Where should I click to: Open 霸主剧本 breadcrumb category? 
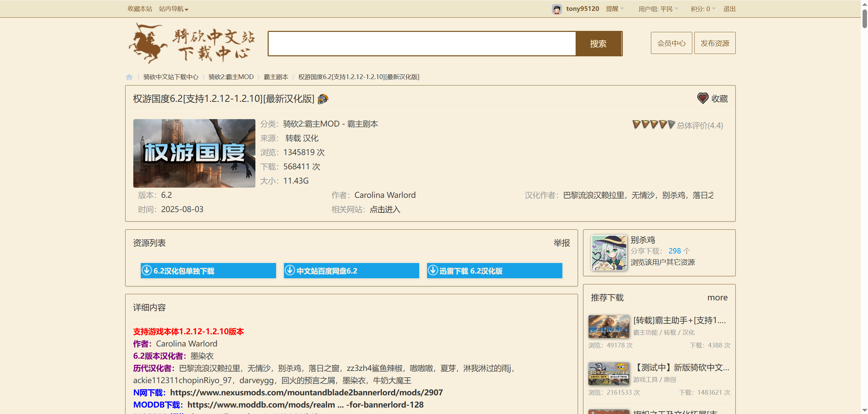[276, 77]
